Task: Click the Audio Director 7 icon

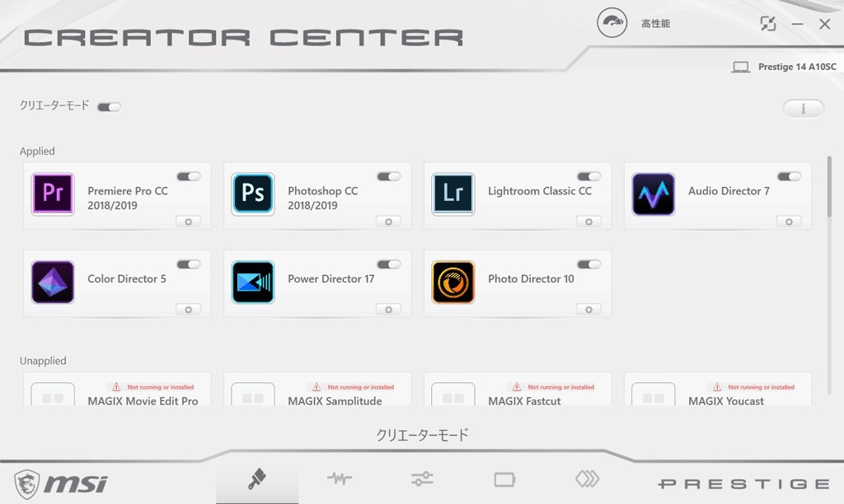Action: tap(654, 194)
